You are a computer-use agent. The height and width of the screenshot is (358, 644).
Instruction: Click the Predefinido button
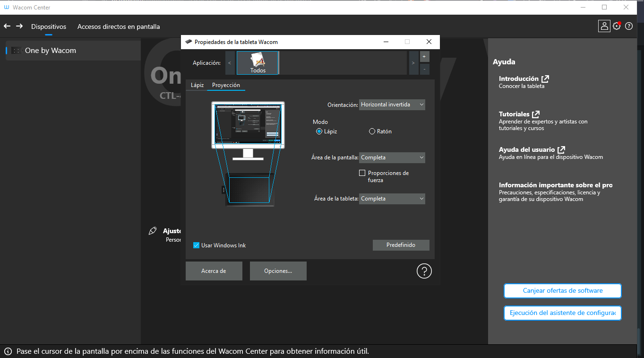[401, 245]
